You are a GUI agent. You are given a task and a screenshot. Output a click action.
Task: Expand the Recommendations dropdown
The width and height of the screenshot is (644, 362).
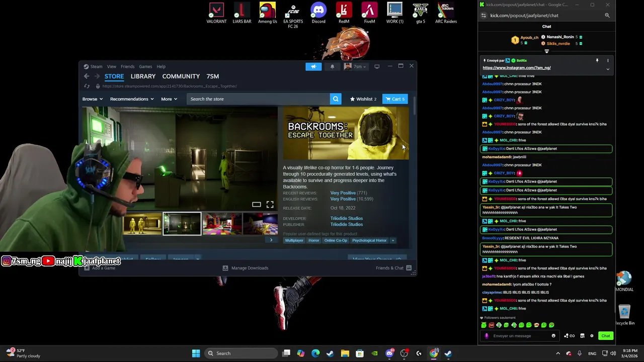coord(132,99)
